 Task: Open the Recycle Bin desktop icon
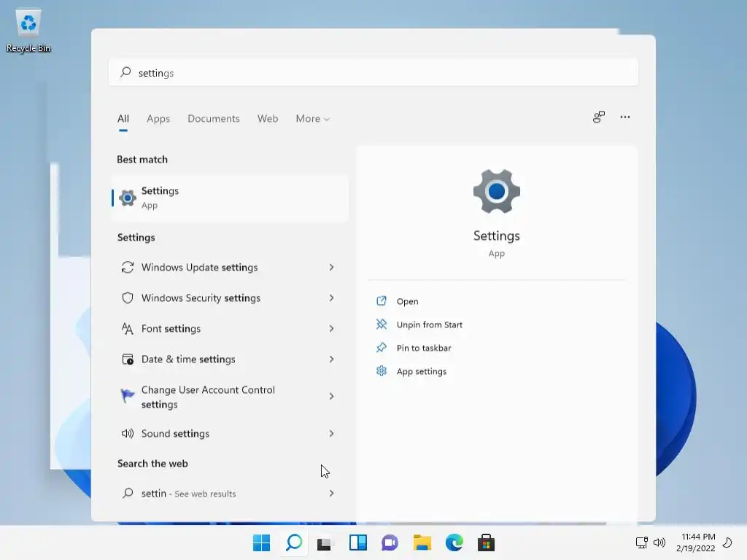click(x=28, y=31)
